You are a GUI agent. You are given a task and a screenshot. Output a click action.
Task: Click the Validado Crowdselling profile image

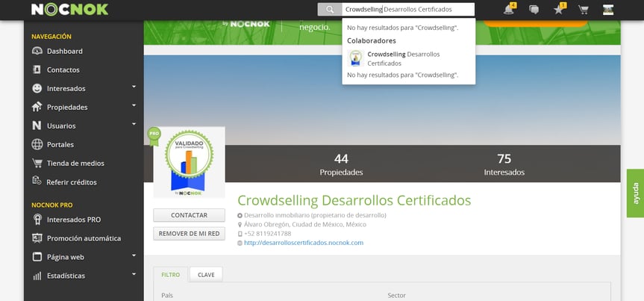(189, 162)
